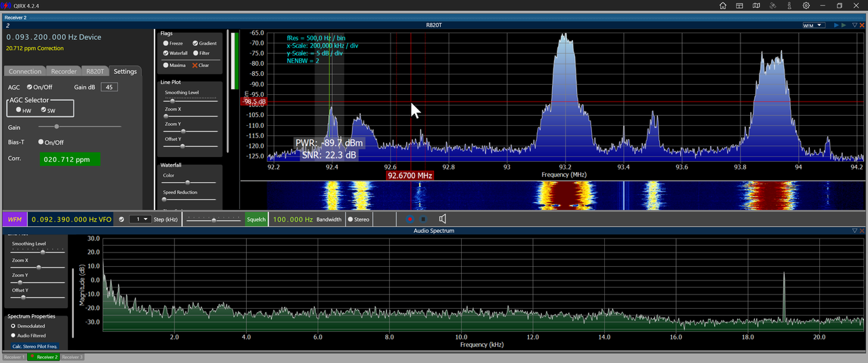Click the blue play triangle icon
This screenshot has height=363, width=868.
(837, 25)
